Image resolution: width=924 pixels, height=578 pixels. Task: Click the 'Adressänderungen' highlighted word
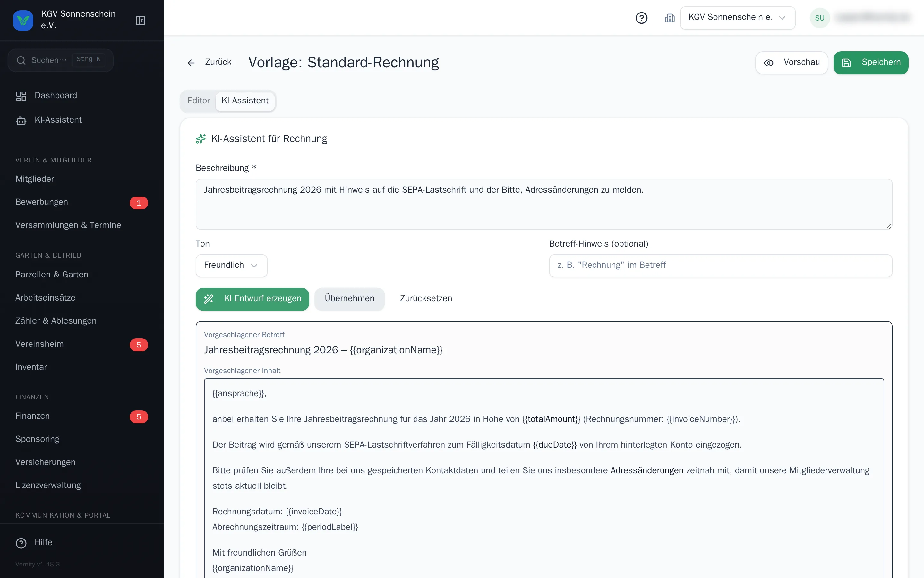pos(646,470)
